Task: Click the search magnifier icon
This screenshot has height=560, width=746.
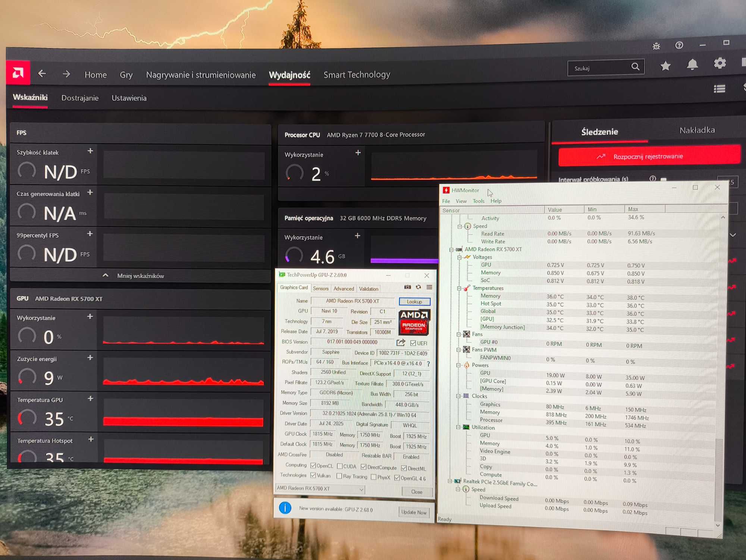Action: (x=635, y=67)
